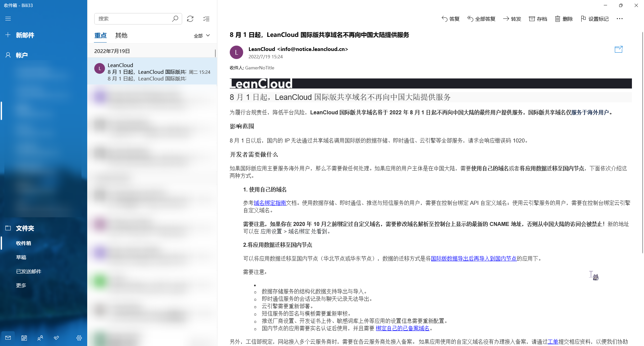Open message in new window
Screen dimensions: 644x346
tap(618, 50)
